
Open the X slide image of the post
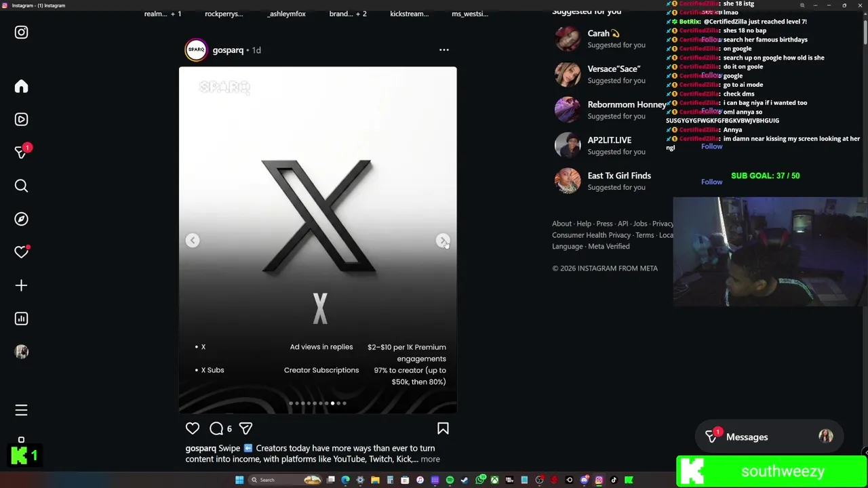coord(317,239)
